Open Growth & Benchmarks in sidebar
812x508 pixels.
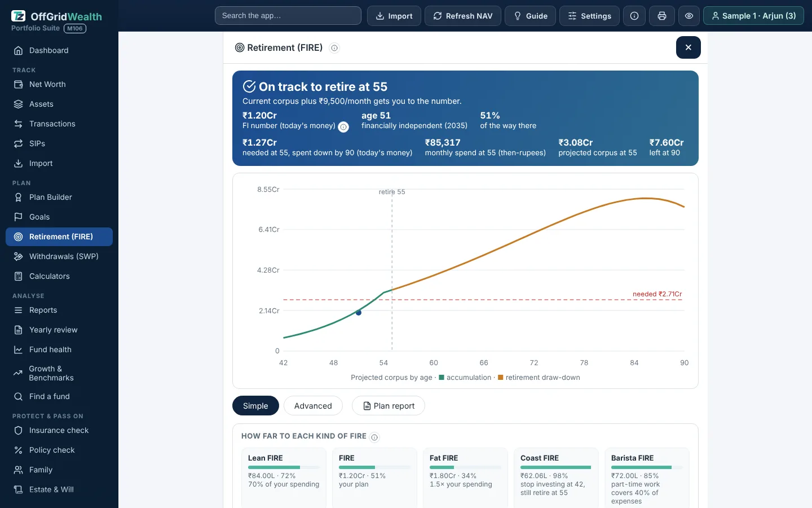59,373
